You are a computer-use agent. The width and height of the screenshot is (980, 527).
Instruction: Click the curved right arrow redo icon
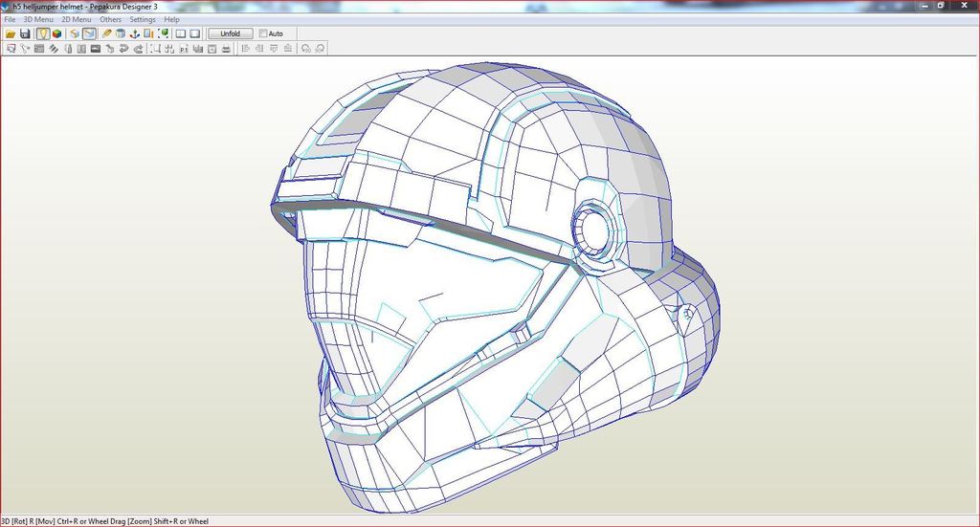[x=138, y=48]
